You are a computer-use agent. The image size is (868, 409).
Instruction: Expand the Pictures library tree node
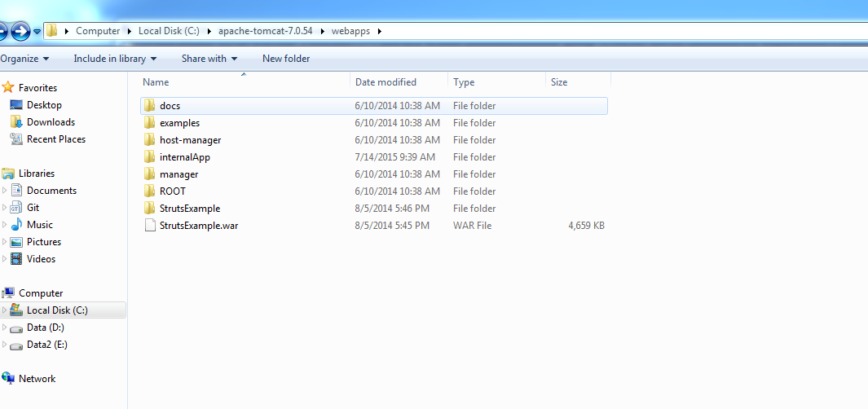click(x=5, y=242)
